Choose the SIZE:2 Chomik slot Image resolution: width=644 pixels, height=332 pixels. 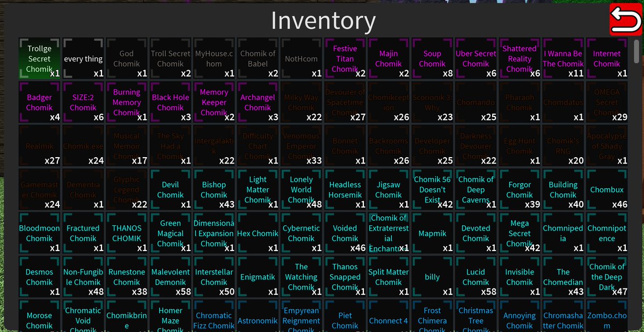(x=83, y=102)
